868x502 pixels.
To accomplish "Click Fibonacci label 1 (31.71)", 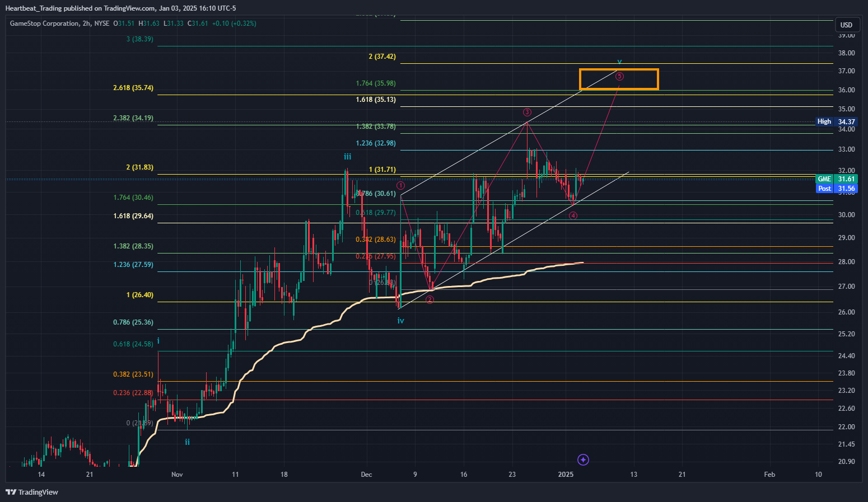I will click(382, 170).
